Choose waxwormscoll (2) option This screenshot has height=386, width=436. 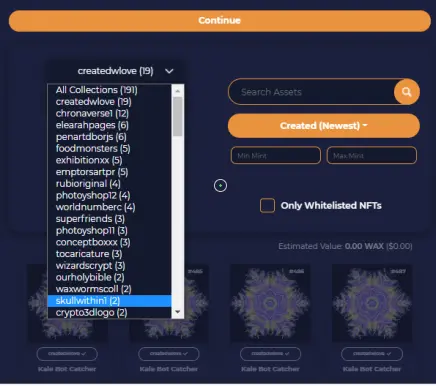pos(109,289)
